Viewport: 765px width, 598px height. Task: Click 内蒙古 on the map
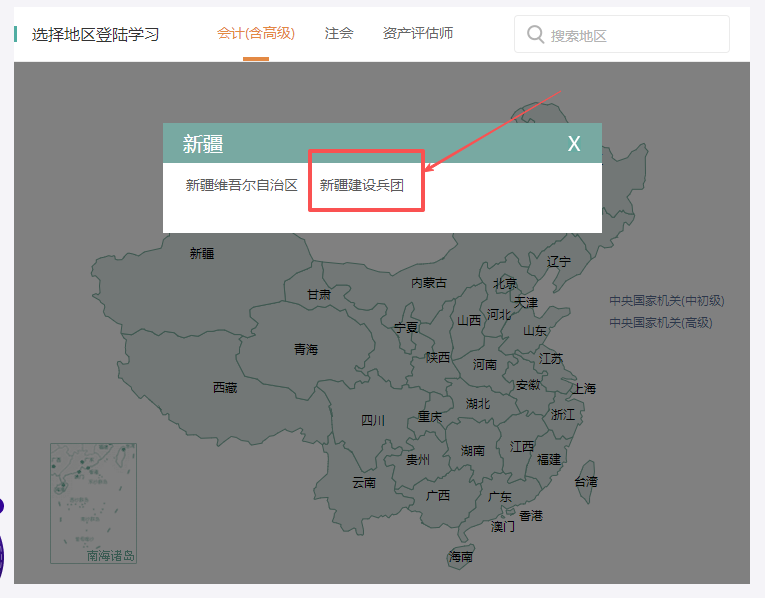(x=429, y=283)
